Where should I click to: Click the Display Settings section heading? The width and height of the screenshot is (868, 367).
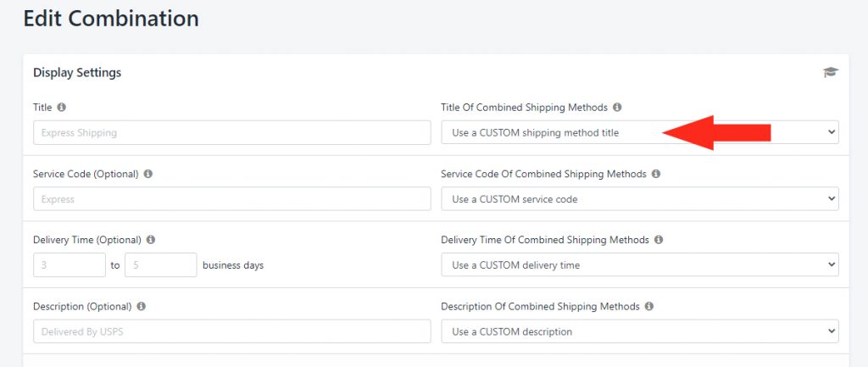77,73
